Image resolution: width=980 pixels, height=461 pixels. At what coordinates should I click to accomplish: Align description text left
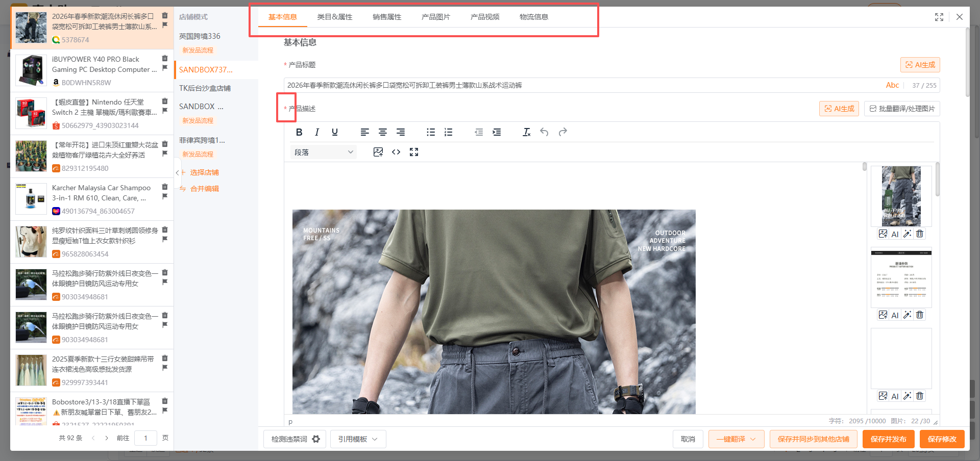[x=365, y=132]
